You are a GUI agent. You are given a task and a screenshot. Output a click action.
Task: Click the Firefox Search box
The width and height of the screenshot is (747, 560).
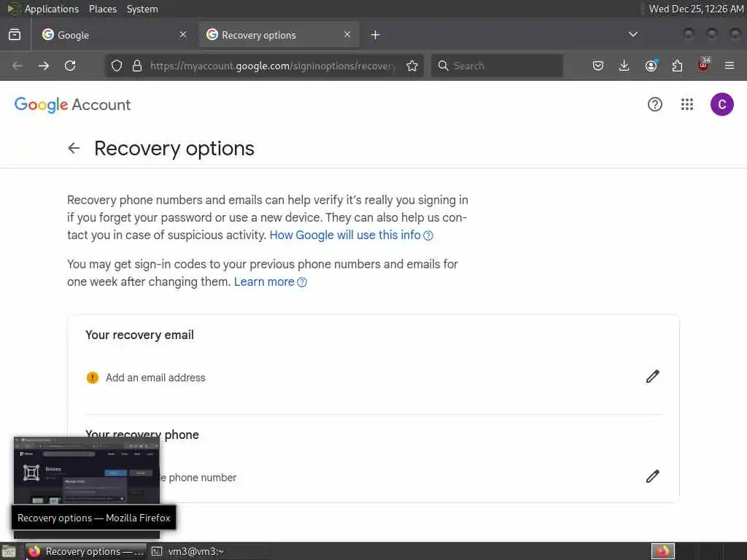pos(497,66)
